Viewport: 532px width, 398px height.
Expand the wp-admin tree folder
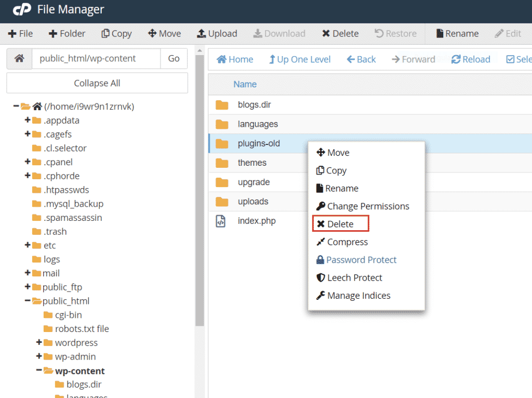pyautogui.click(x=39, y=356)
